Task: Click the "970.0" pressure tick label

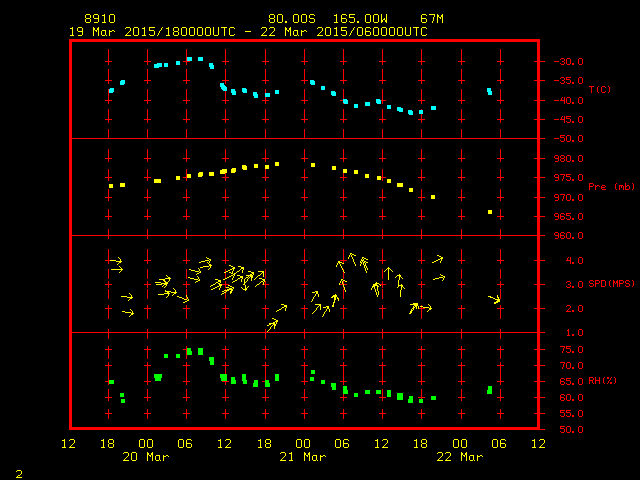Action: point(569,198)
